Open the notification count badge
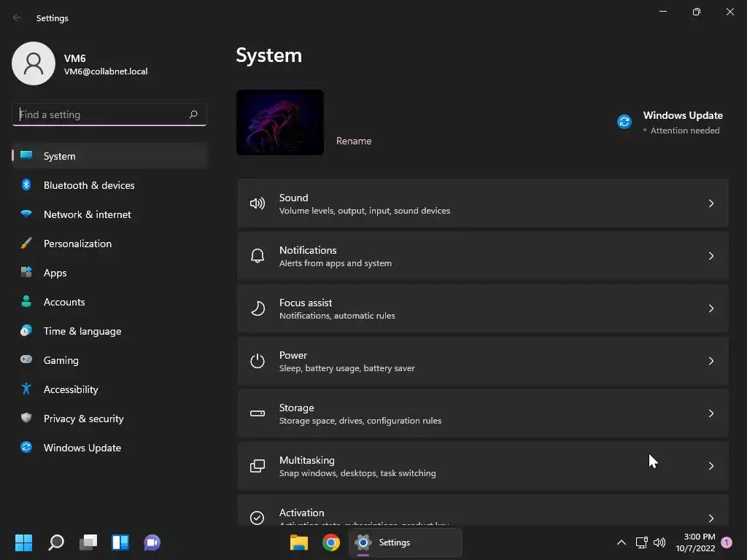Image resolution: width=747 pixels, height=560 pixels. (727, 542)
